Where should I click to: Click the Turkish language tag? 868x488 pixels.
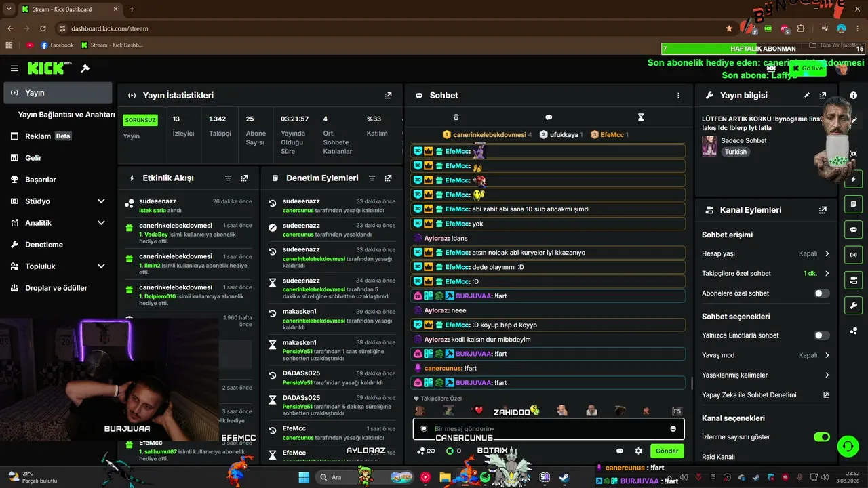click(x=735, y=152)
